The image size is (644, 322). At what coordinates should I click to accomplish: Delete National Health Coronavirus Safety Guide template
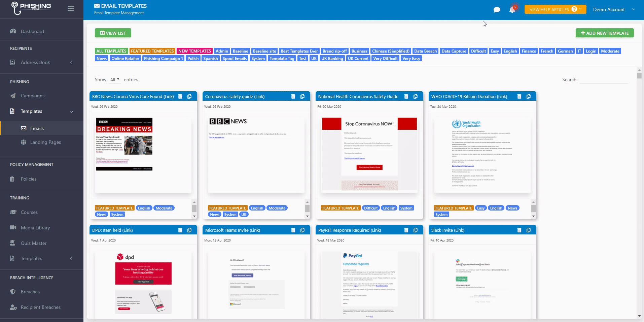coord(406,96)
